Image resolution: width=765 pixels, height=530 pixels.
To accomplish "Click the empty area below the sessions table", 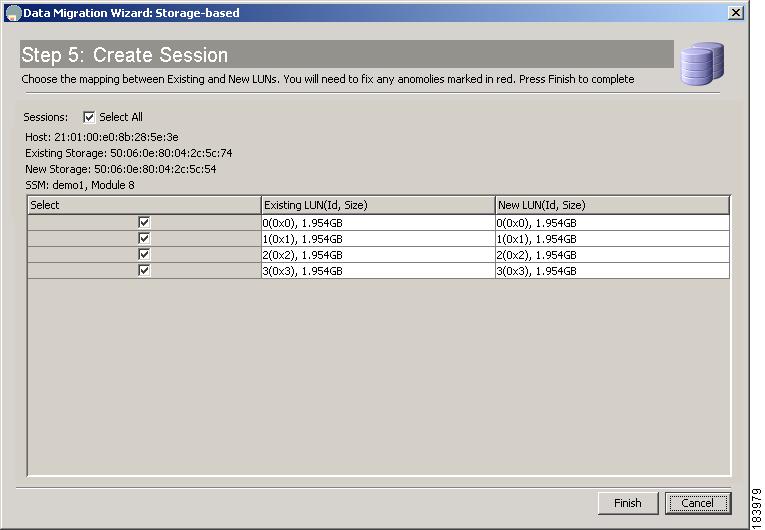I will point(379,377).
